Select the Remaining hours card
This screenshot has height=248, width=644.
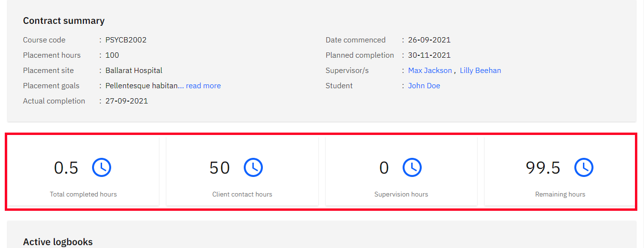pyautogui.click(x=560, y=172)
